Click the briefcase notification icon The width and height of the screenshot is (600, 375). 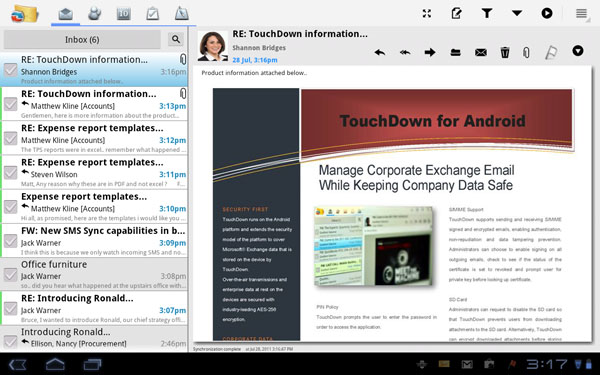(489, 364)
